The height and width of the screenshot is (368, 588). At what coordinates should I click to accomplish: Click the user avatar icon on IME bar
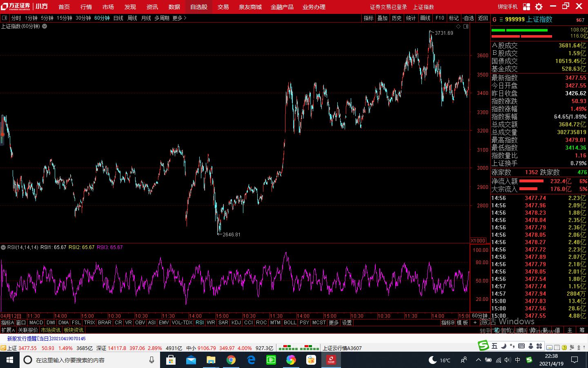pos(530,346)
